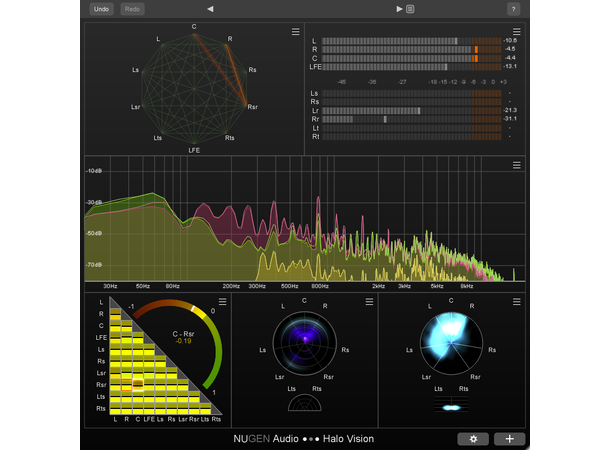This screenshot has height=450, width=610.
Task: Click the Lr channel level meter
Action: 412,111
